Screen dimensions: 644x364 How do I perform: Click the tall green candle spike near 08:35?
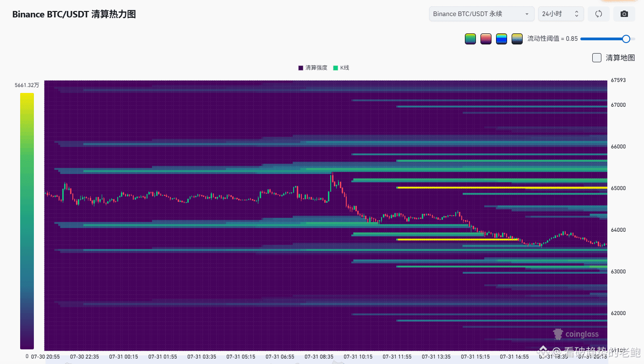point(332,184)
